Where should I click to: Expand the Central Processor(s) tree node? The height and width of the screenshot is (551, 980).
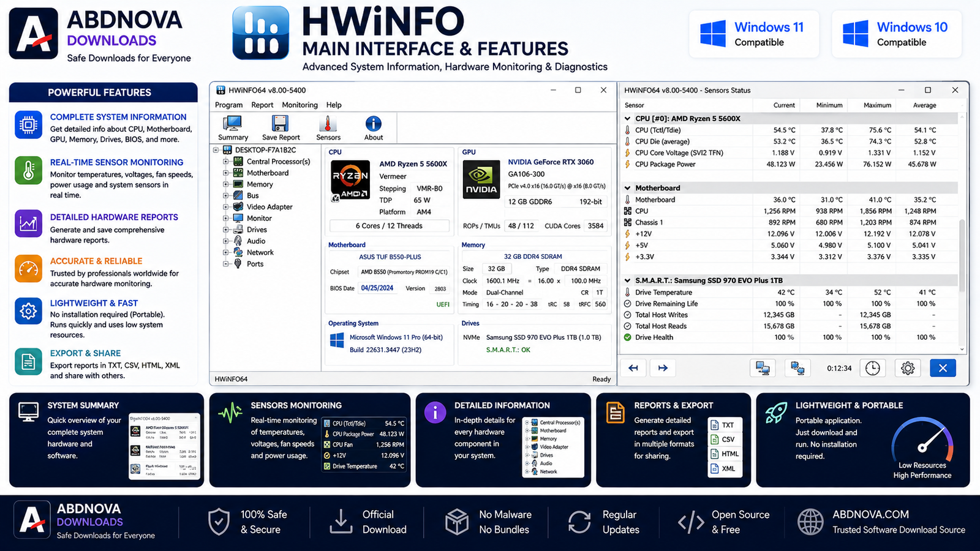(x=226, y=162)
